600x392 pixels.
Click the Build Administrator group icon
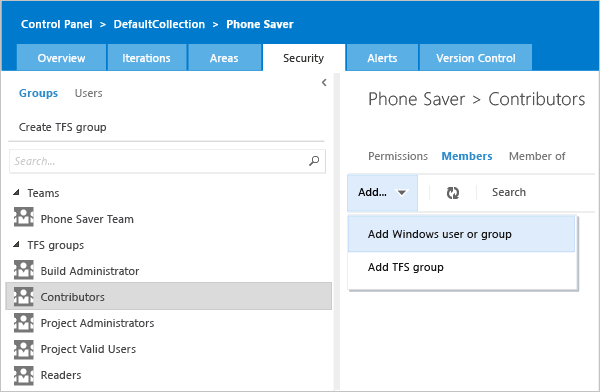pos(24,270)
